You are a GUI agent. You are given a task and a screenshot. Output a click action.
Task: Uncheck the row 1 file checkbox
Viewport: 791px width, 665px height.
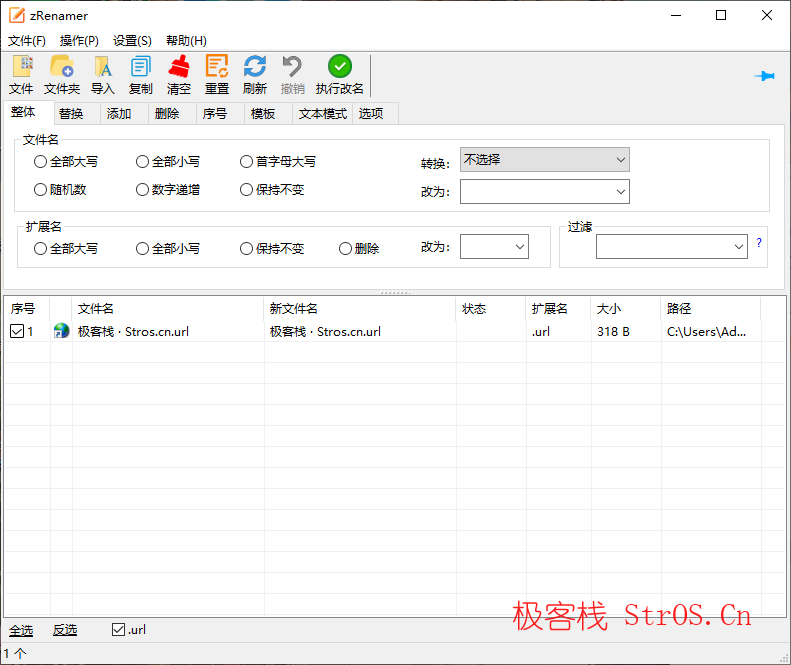point(17,331)
